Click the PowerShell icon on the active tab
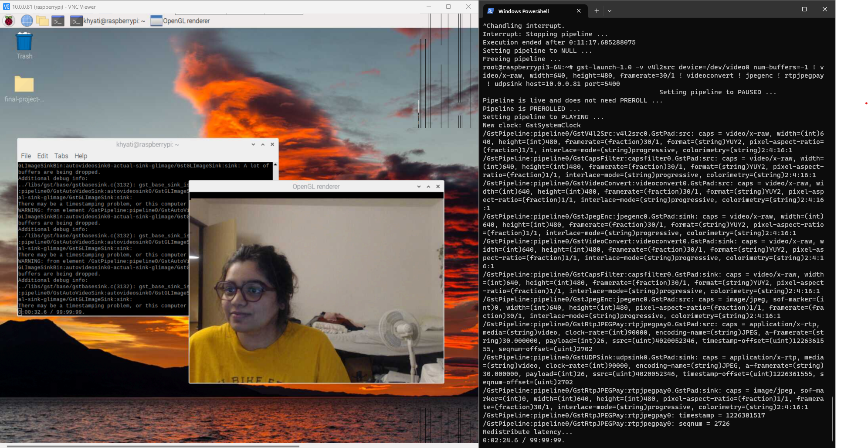This screenshot has height=448, width=868. 492,11
